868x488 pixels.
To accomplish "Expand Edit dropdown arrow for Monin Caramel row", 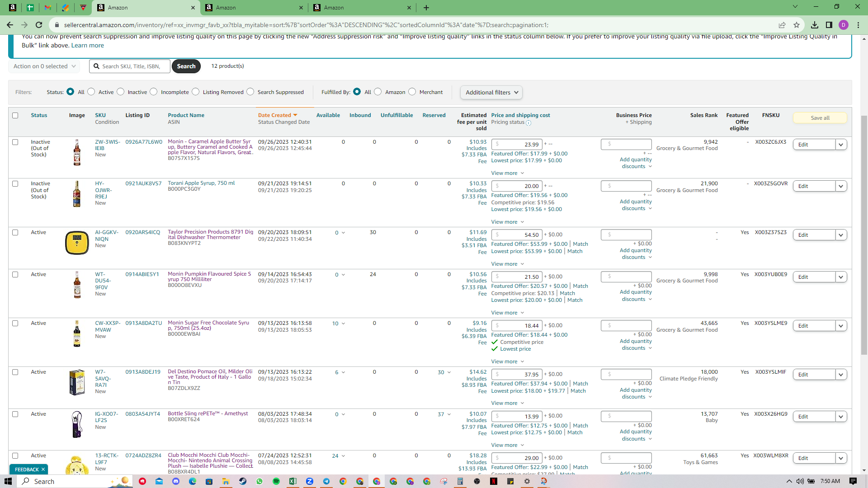I will (841, 145).
